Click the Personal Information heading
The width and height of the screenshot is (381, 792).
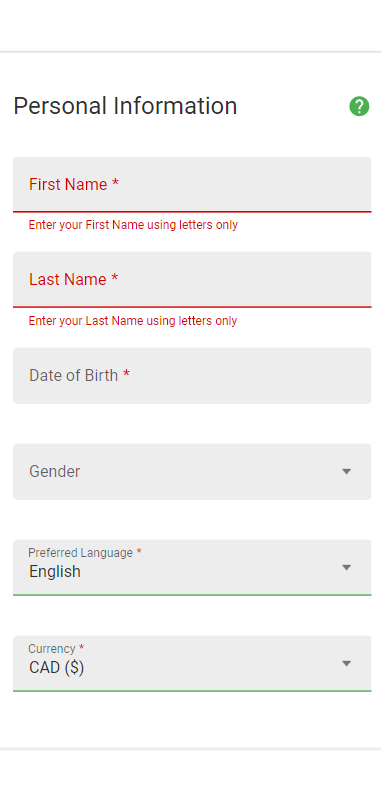point(125,107)
